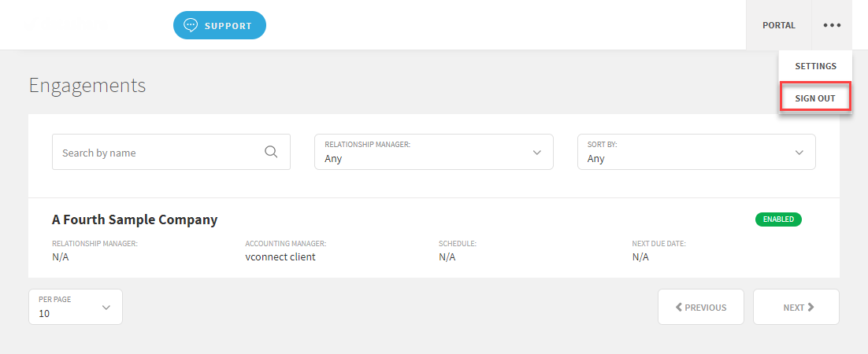Screen dimensions: 868x354
Task: Click the magnifying glass search icon
Action: 271,152
